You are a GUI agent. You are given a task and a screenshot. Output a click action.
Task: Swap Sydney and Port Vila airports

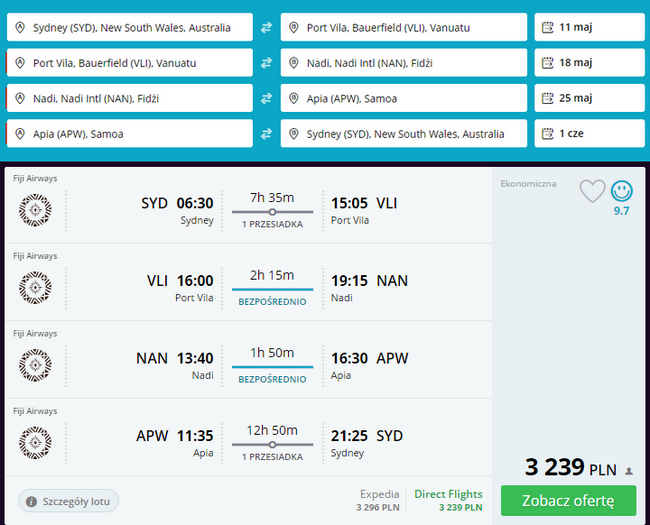coord(266,28)
